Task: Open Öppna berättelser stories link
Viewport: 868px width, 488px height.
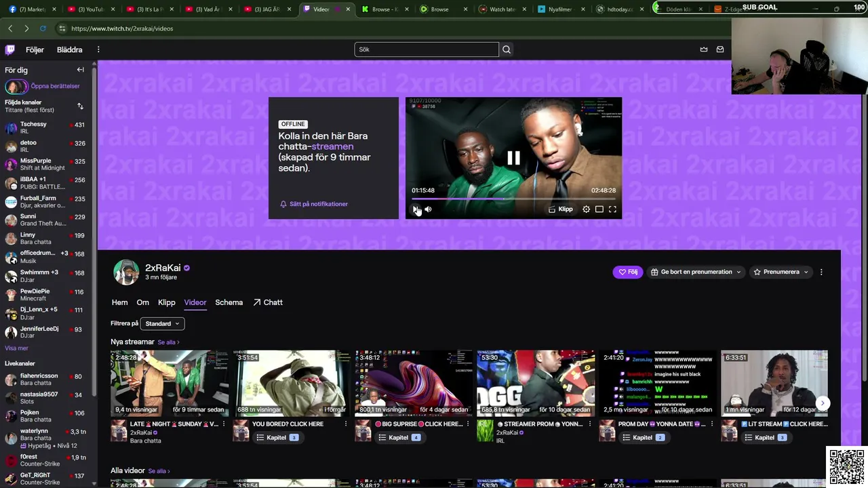Action: [x=55, y=86]
